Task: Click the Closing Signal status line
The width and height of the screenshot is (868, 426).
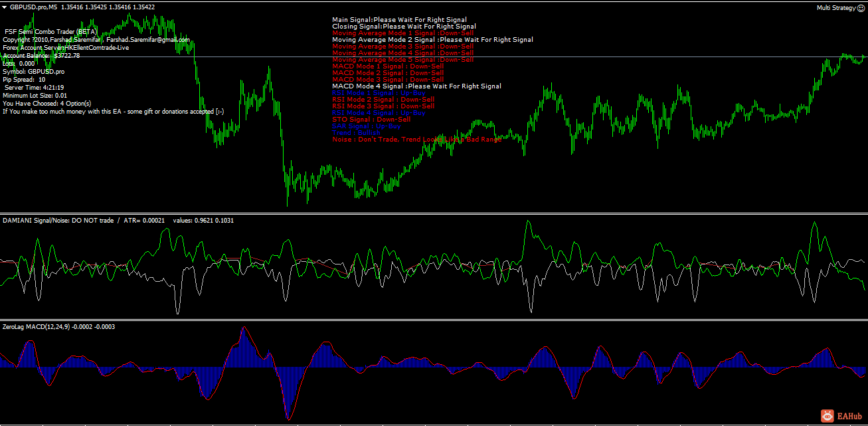Action: click(404, 27)
